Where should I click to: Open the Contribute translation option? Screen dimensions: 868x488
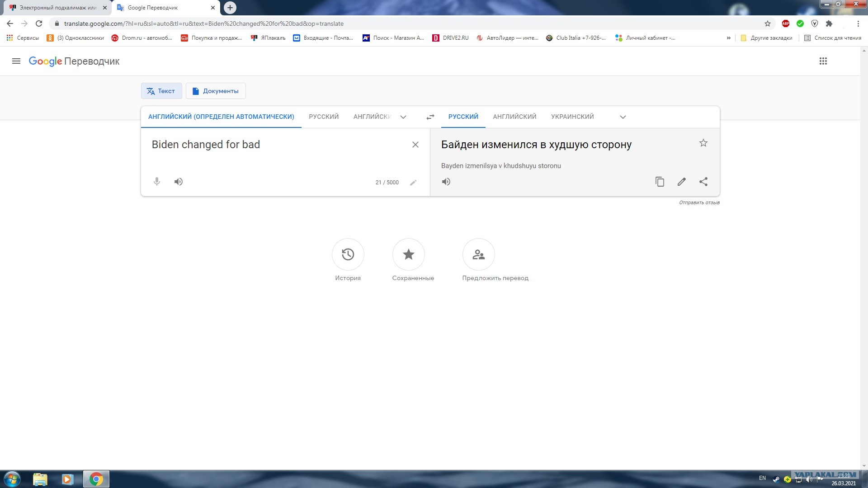pos(479,254)
